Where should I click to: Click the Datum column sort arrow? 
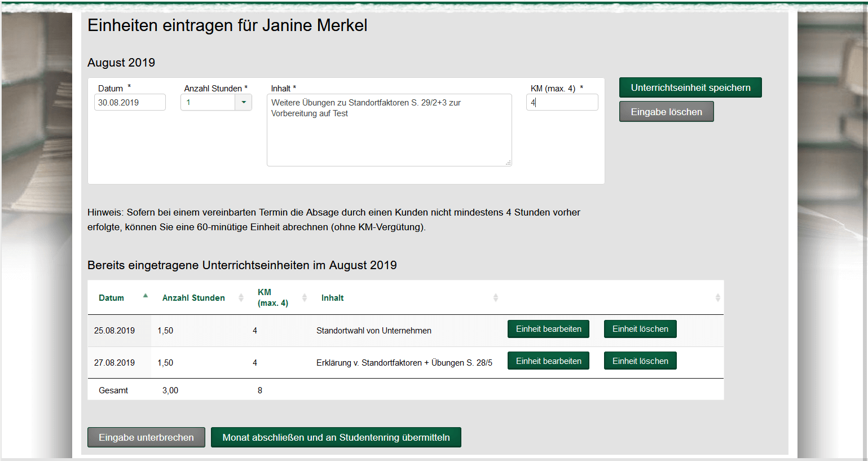(146, 296)
